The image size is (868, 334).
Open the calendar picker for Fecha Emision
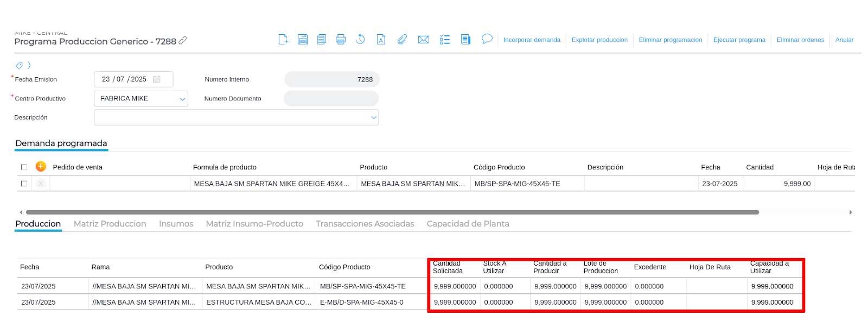157,79
